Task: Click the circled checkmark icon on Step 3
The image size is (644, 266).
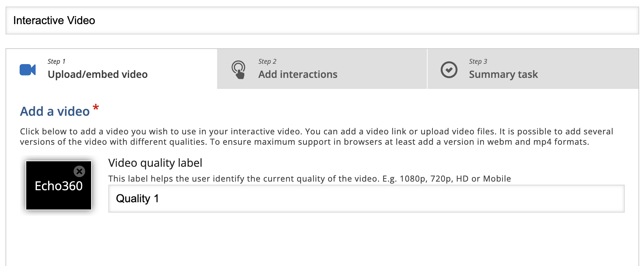Action: (449, 69)
